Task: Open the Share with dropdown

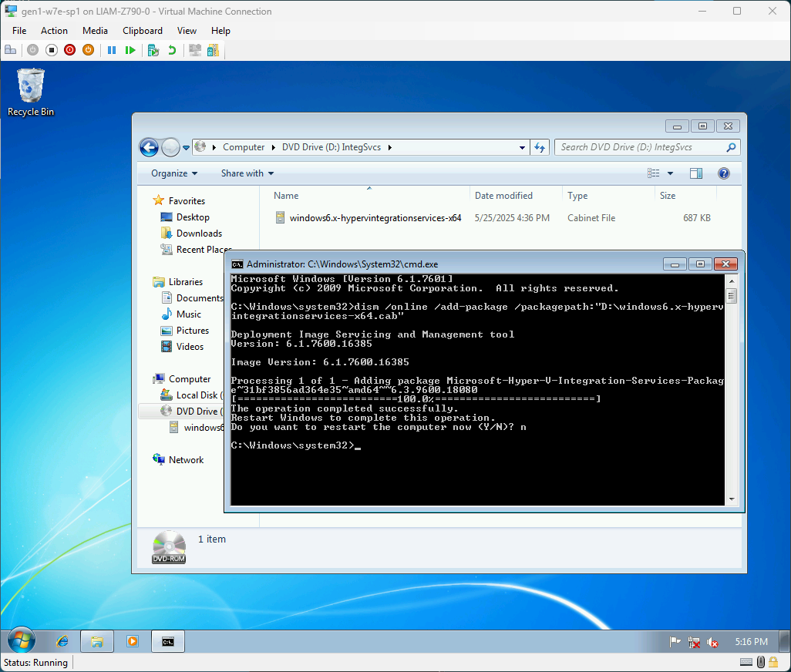Action: 247,173
